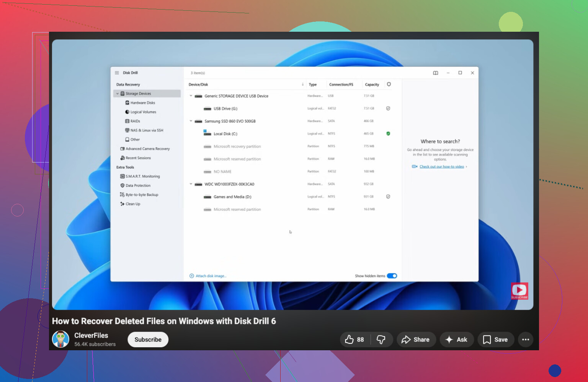588x382 pixels.
Task: Open the Disk Drill book/help icon
Action: coord(436,73)
